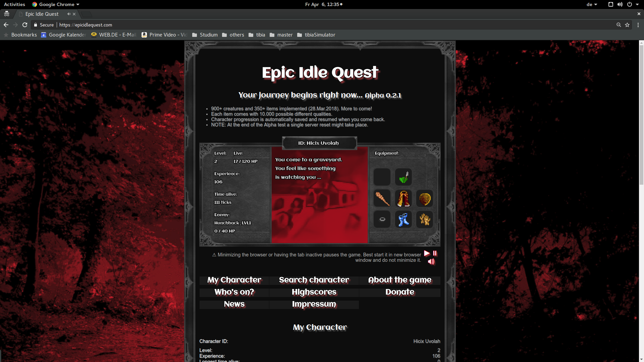This screenshot has width=644, height=362.
Task: Click the empty helmet equipment slot
Action: point(382,177)
